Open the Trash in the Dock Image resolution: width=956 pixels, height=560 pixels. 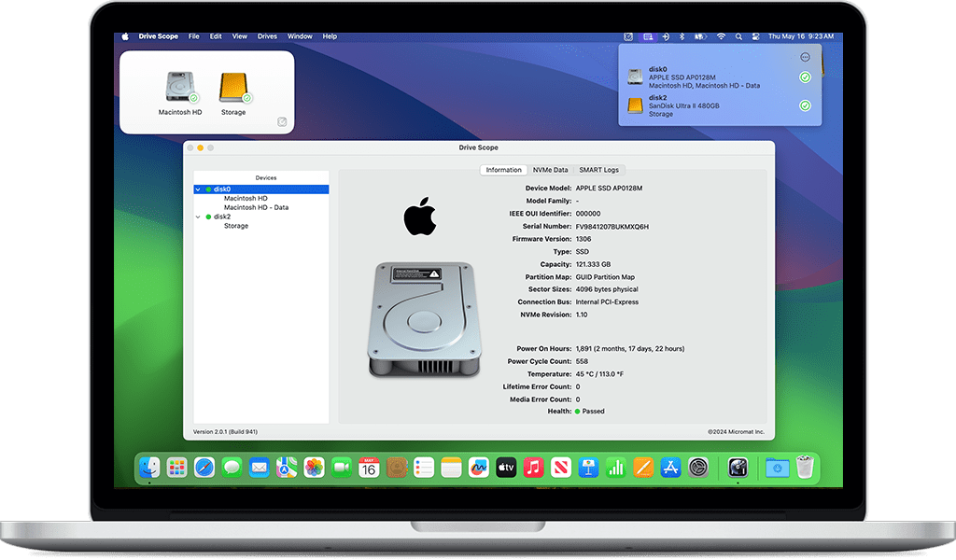[805, 468]
